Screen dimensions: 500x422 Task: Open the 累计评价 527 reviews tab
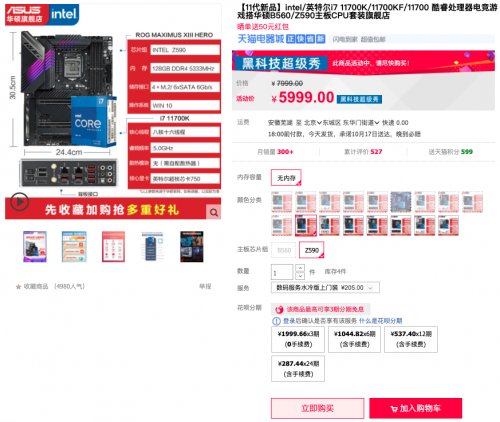pos(363,152)
